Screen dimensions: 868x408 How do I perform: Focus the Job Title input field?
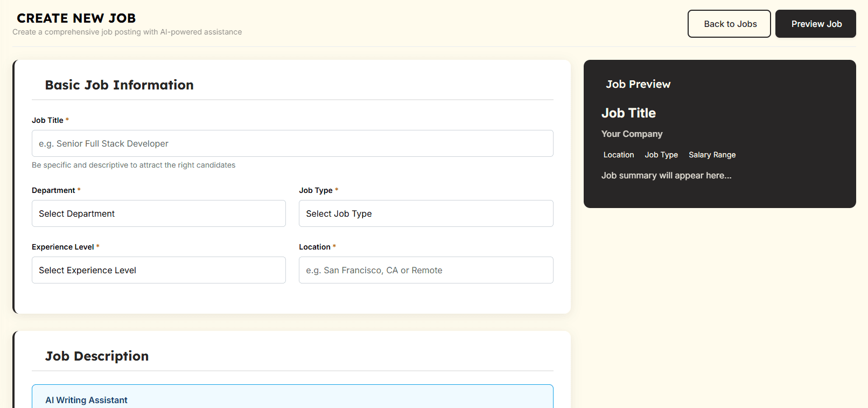click(x=292, y=143)
